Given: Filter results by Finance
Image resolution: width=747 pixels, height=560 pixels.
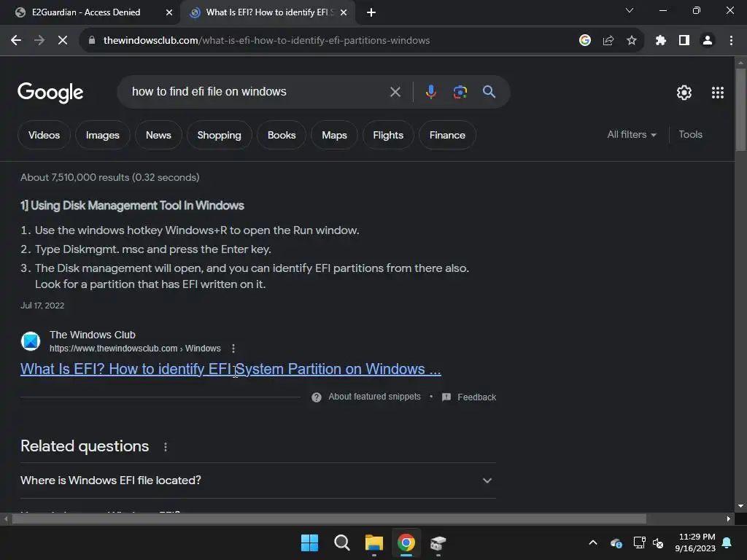Looking at the screenshot, I should coord(447,135).
